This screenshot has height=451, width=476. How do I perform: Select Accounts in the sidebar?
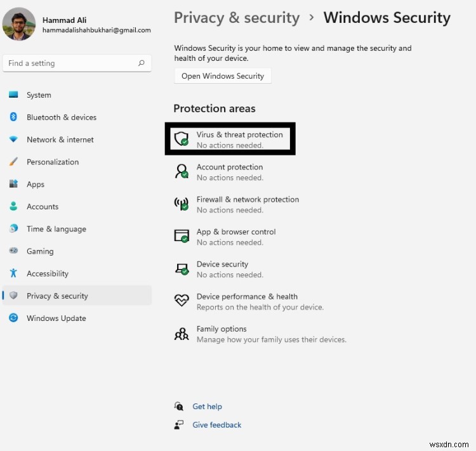coord(77,206)
